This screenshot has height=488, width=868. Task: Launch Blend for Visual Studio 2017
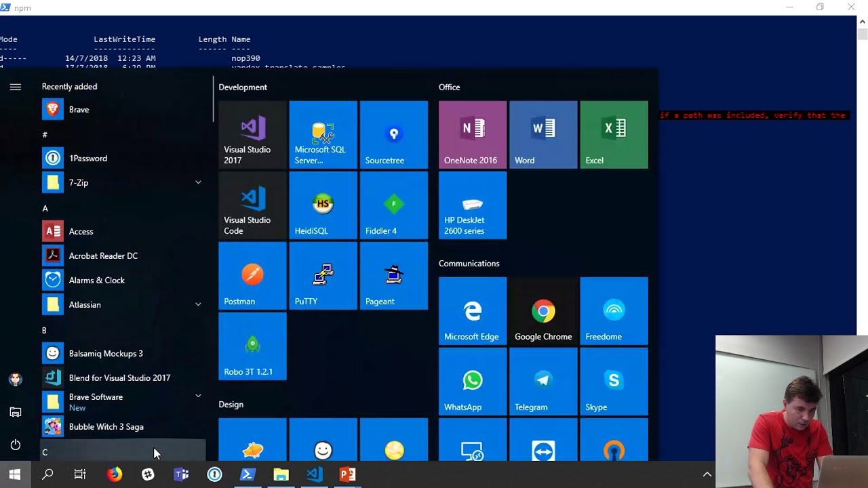(123, 378)
